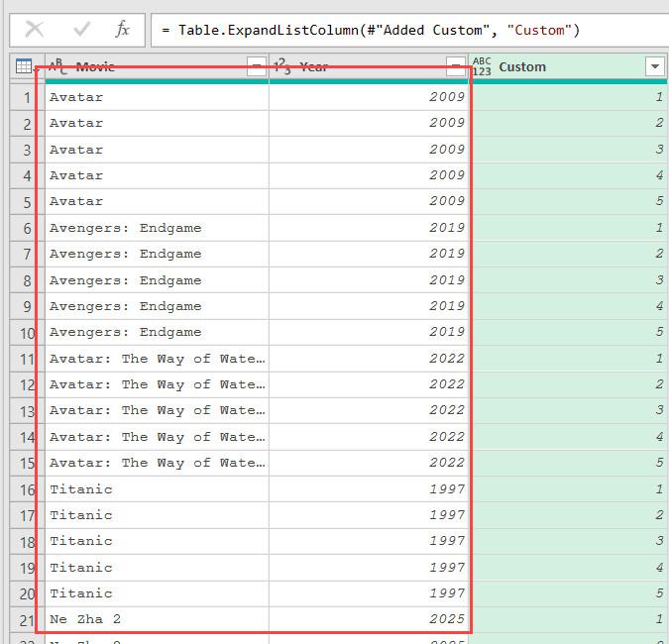Click the ABC text type icon on Movie column
669x644 pixels.
58,66
